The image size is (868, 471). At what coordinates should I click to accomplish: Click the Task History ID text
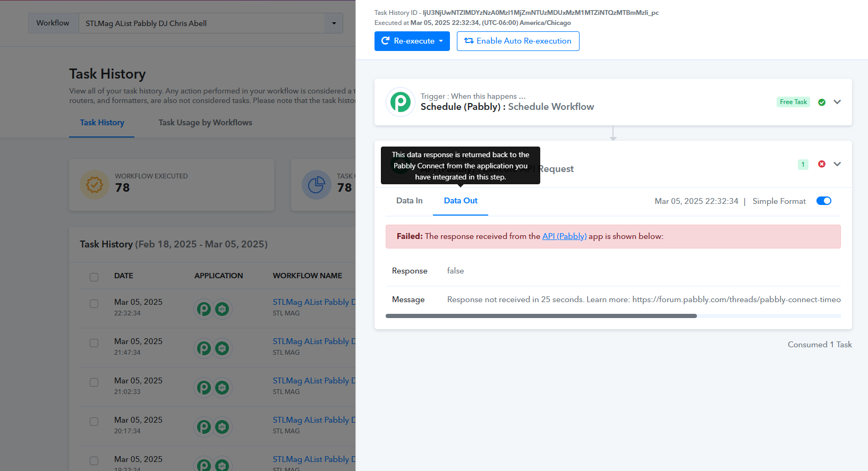tap(516, 13)
